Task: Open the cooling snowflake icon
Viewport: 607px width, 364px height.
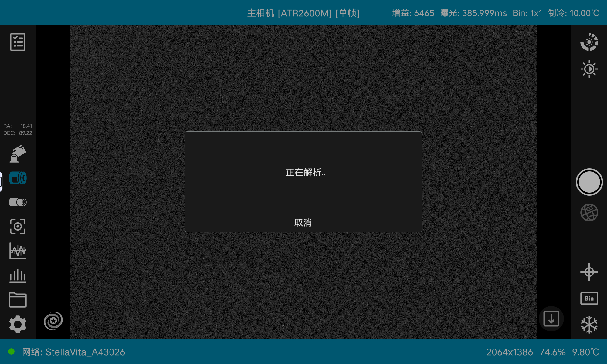Action: pos(589,325)
